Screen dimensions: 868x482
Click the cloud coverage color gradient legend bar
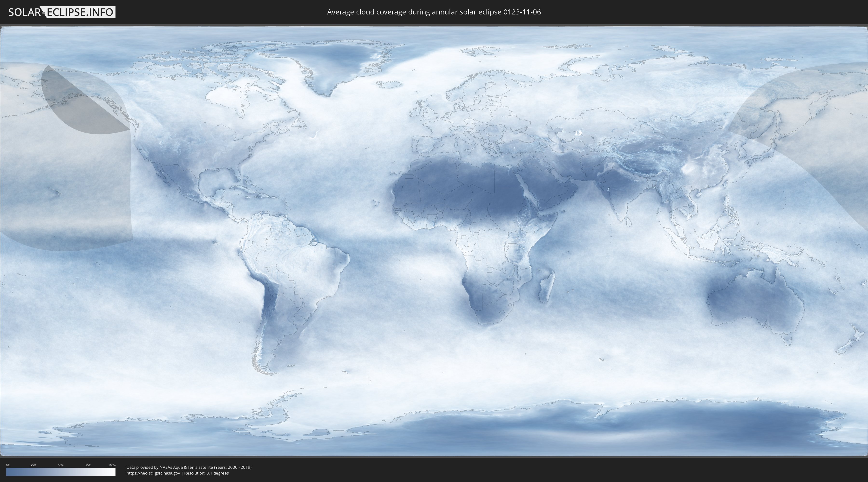point(61,472)
